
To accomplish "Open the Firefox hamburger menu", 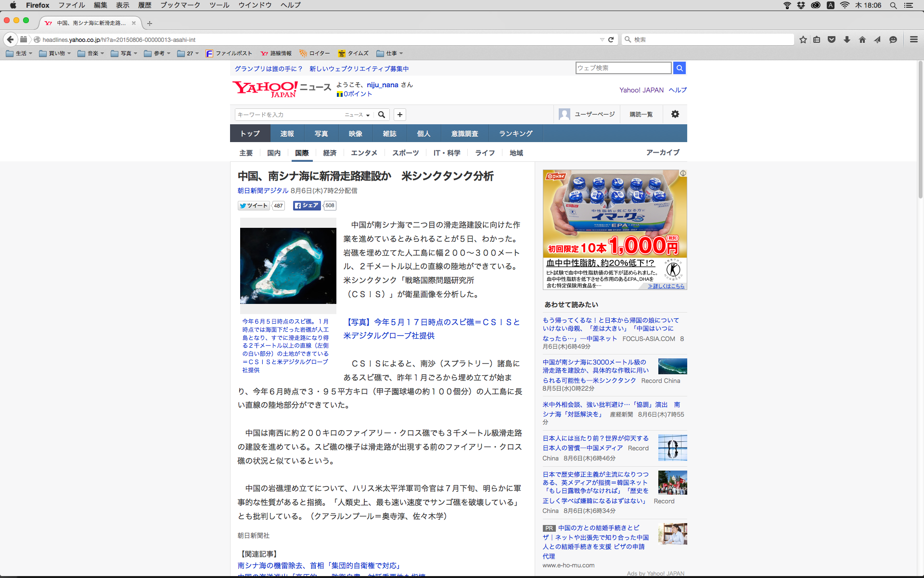I will click(913, 39).
